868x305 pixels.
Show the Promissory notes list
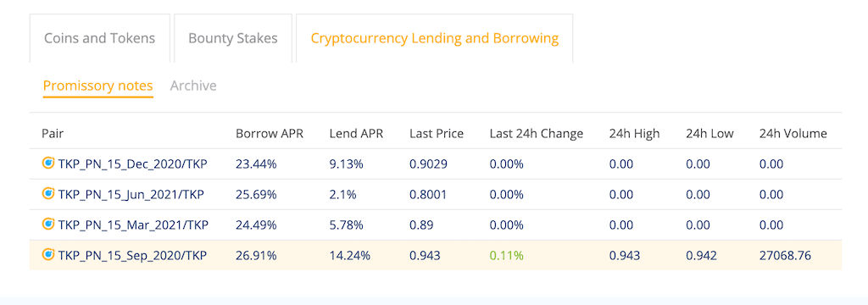pyautogui.click(x=98, y=86)
